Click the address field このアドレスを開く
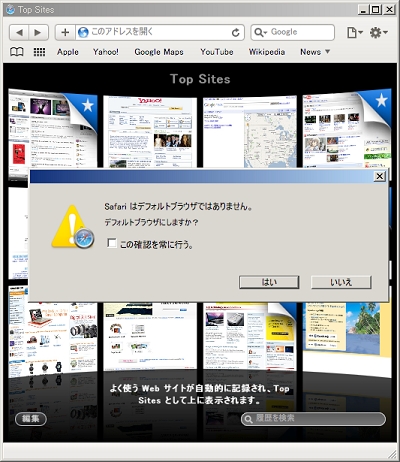Screen dimensions: 400x462 tap(159, 32)
